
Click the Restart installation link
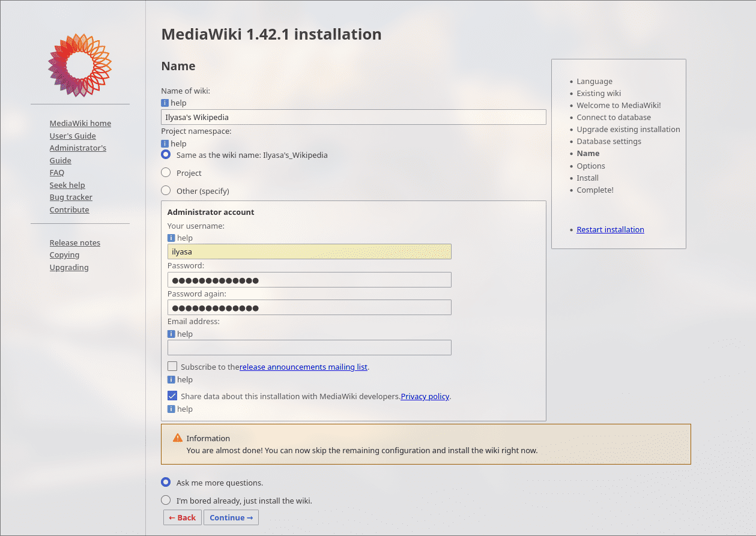pos(610,229)
